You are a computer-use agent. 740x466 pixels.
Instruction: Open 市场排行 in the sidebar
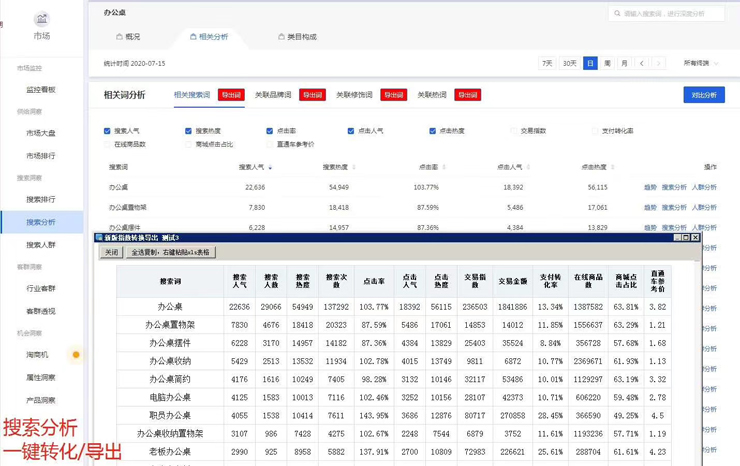point(41,155)
